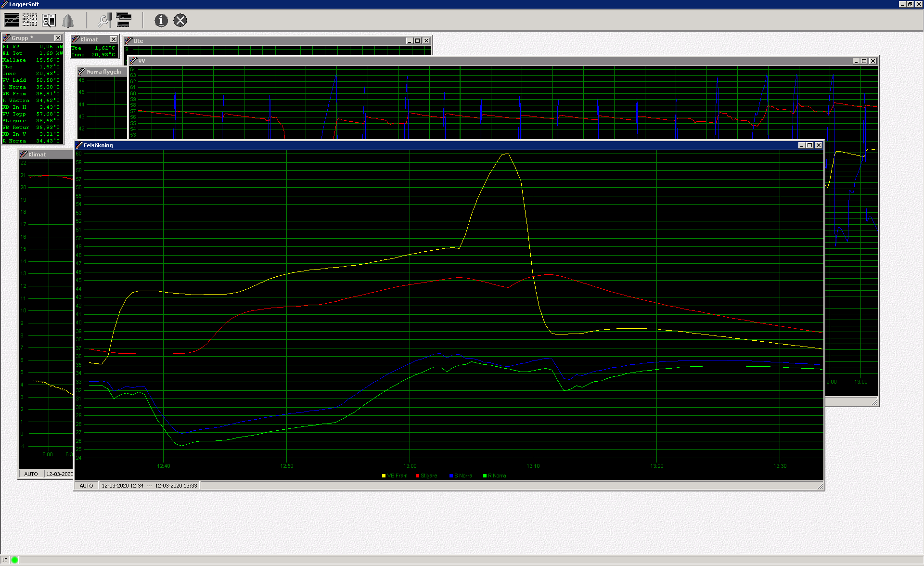Click the yellow VB Fram legend swatch
Image resolution: width=924 pixels, height=566 pixels.
coord(384,476)
